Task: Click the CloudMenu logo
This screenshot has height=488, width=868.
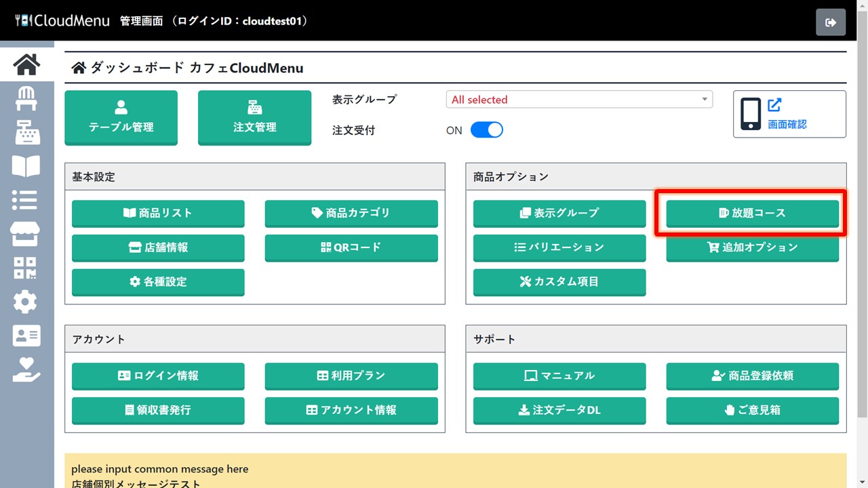Action: (x=62, y=21)
